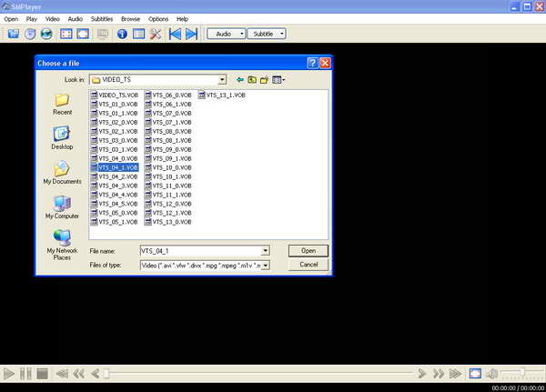The height and width of the screenshot is (392, 546).
Task: Open the Audio menu in the menu bar
Action: click(x=76, y=19)
